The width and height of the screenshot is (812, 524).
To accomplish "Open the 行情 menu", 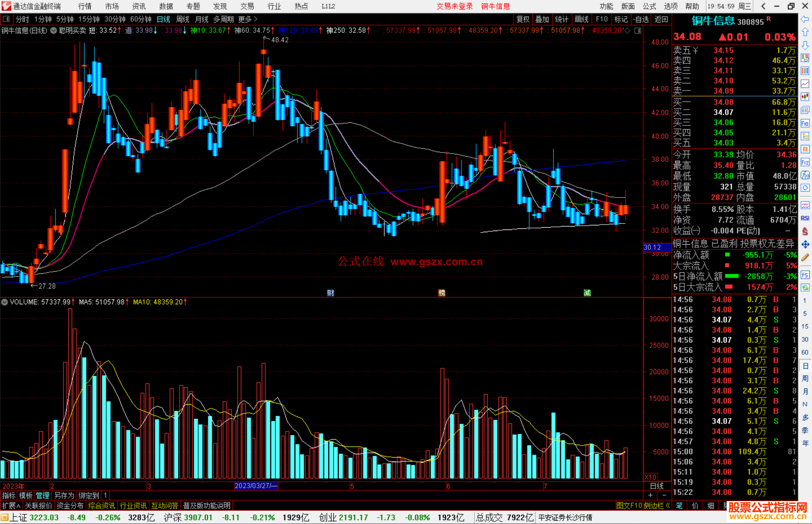I will click(x=85, y=6).
